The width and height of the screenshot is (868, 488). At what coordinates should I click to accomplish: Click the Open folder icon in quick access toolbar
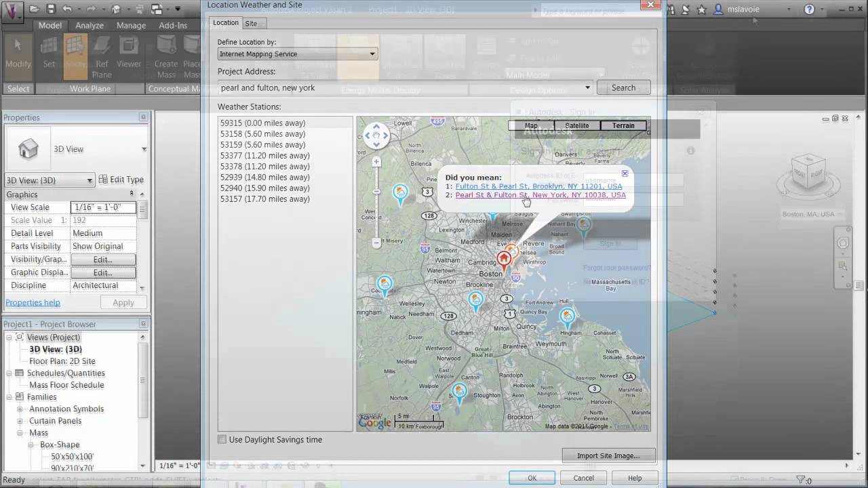tap(34, 9)
